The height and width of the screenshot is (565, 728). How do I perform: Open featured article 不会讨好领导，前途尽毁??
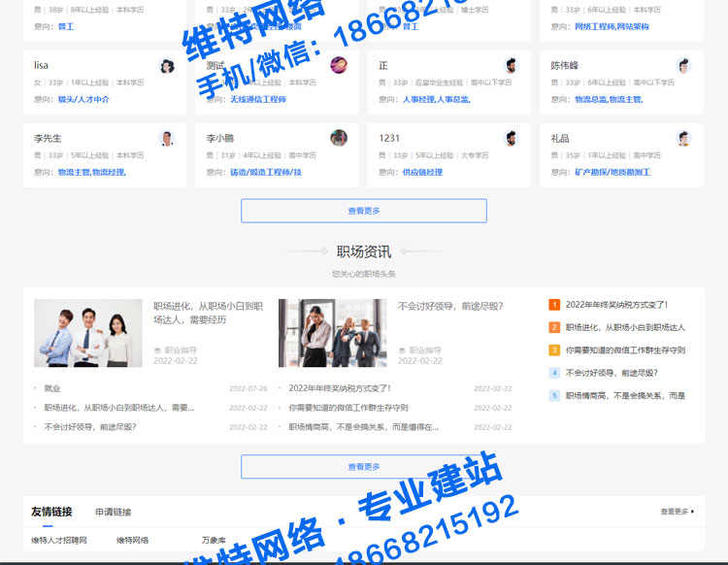450,306
